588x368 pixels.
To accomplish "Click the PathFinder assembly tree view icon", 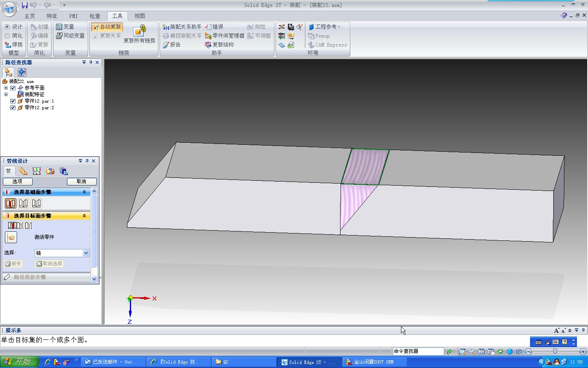I will pyautogui.click(x=9, y=72).
